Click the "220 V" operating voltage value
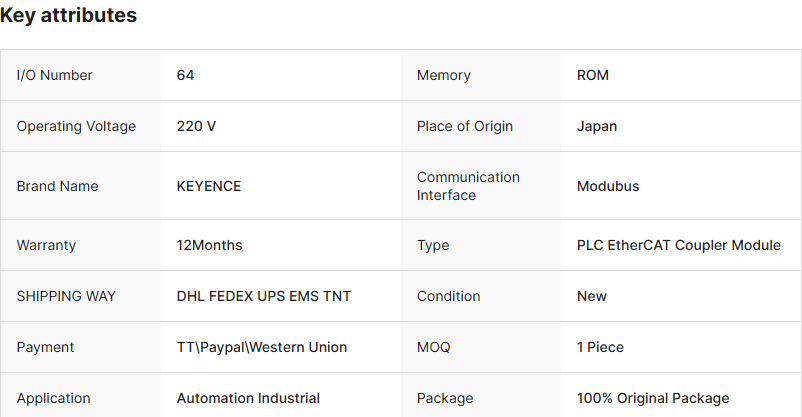 (196, 126)
